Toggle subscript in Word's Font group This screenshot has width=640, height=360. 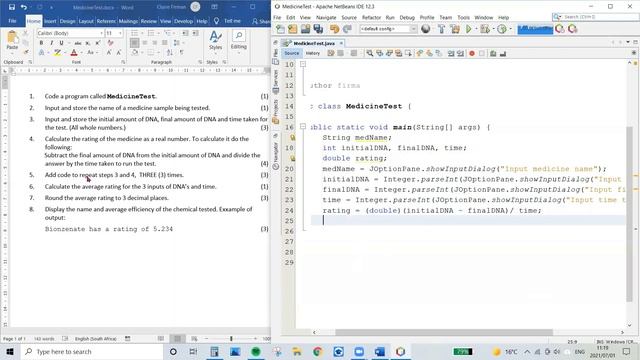pyautogui.click(x=88, y=43)
